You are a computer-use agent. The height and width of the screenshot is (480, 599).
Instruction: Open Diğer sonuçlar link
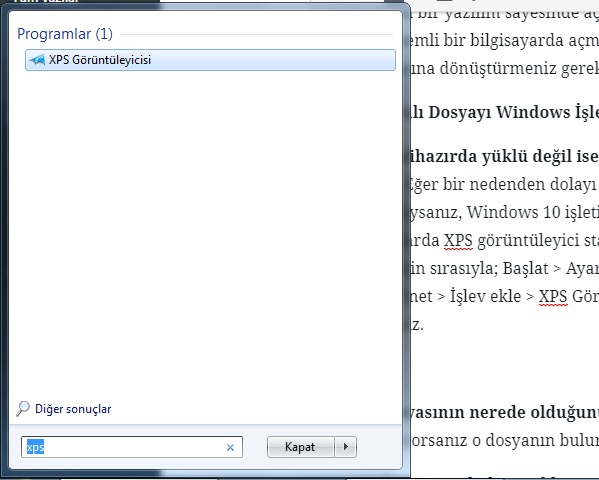(x=73, y=409)
